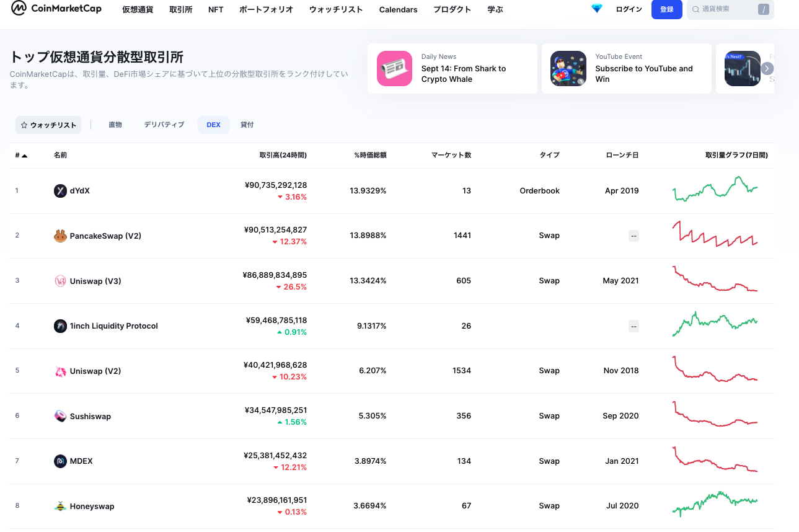Screen dimensions: 799x532
Task: Click the CoinMarketCap logo icon
Action: point(19,9)
